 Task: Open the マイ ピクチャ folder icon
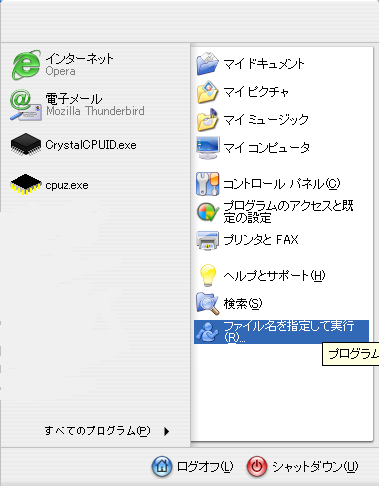click(207, 92)
